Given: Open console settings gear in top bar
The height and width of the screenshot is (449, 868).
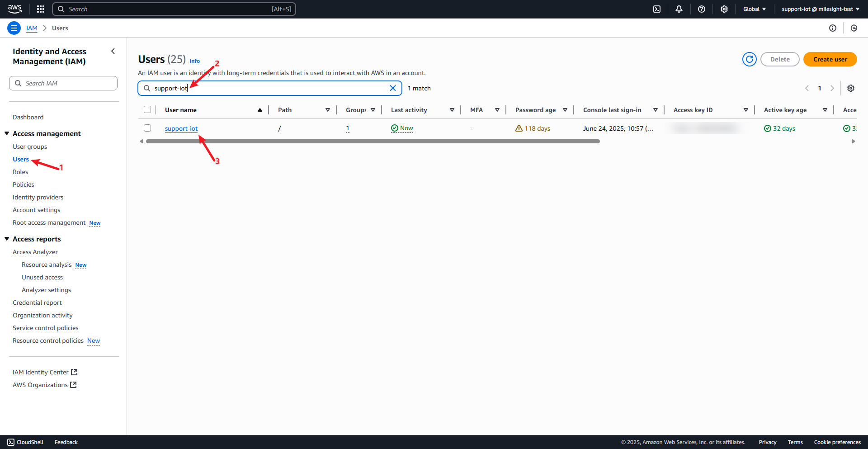Looking at the screenshot, I should click(724, 9).
